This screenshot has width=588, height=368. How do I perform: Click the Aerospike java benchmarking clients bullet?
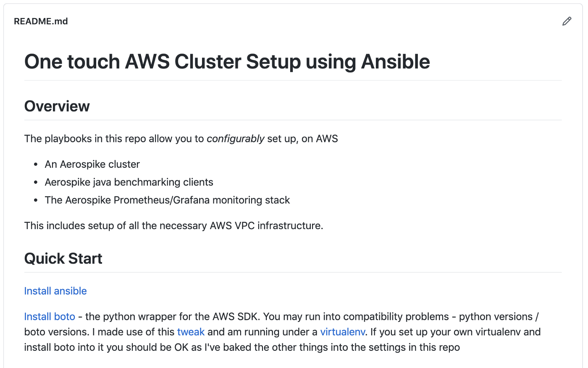click(x=129, y=182)
